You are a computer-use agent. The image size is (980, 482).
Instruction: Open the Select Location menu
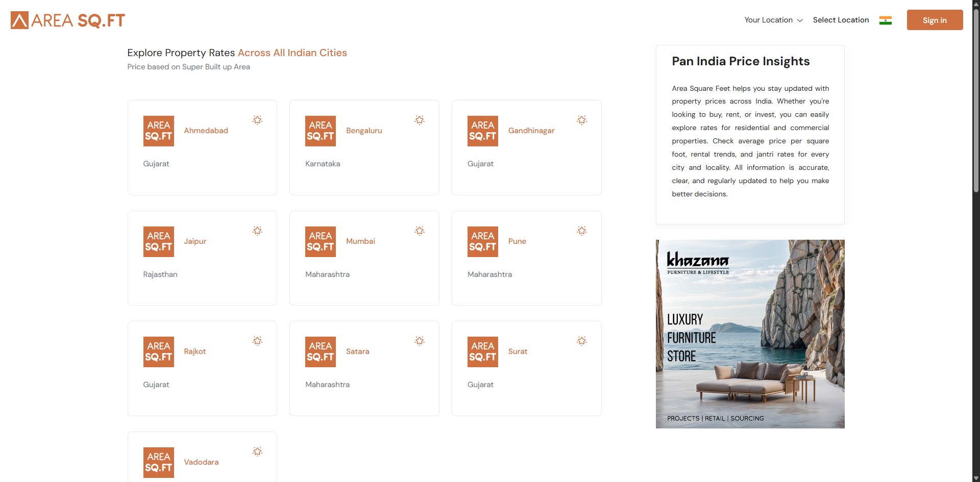[841, 20]
